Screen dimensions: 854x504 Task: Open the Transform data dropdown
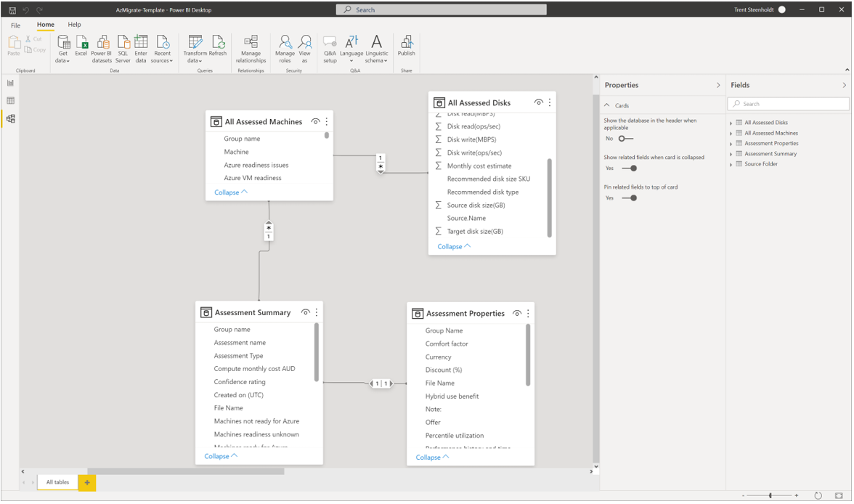(x=195, y=49)
